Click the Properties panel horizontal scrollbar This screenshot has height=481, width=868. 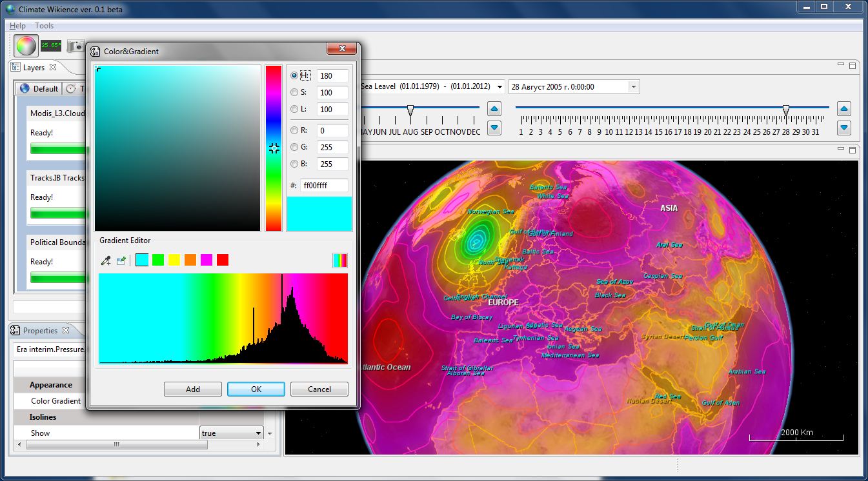[x=117, y=444]
